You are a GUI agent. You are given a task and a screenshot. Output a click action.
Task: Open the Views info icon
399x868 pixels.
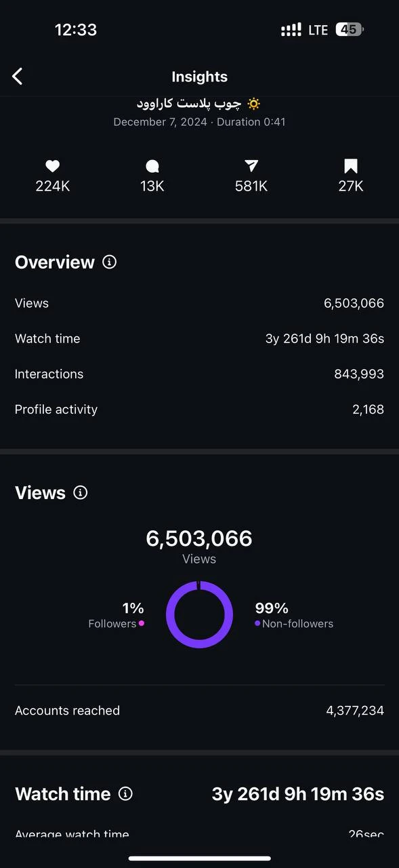tap(81, 492)
